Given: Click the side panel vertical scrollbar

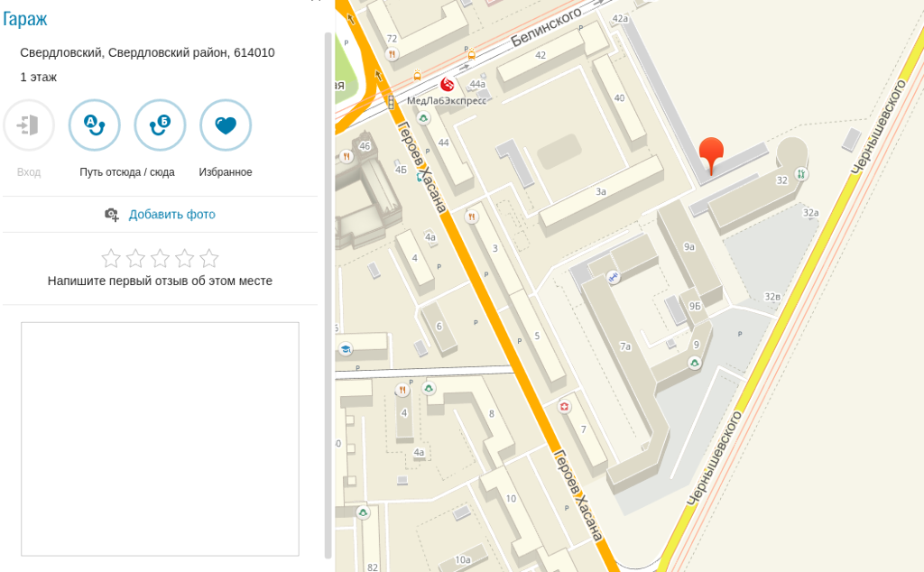Looking at the screenshot, I should pyautogui.click(x=328, y=294).
